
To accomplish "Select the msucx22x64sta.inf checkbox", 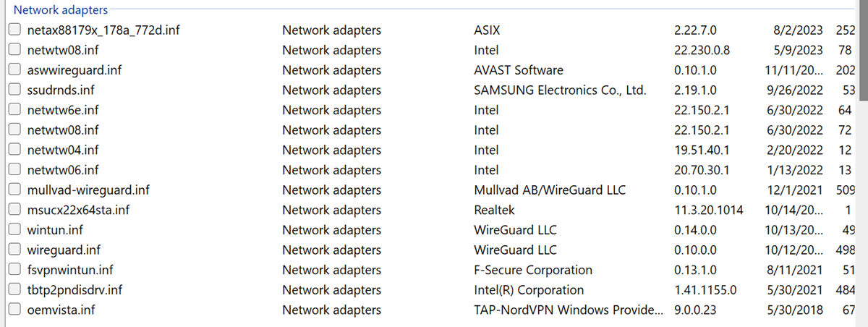I will tap(14, 211).
